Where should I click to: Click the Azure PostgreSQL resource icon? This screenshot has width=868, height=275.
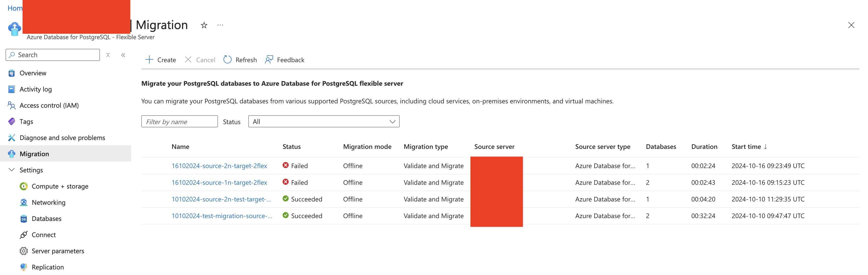[x=14, y=29]
